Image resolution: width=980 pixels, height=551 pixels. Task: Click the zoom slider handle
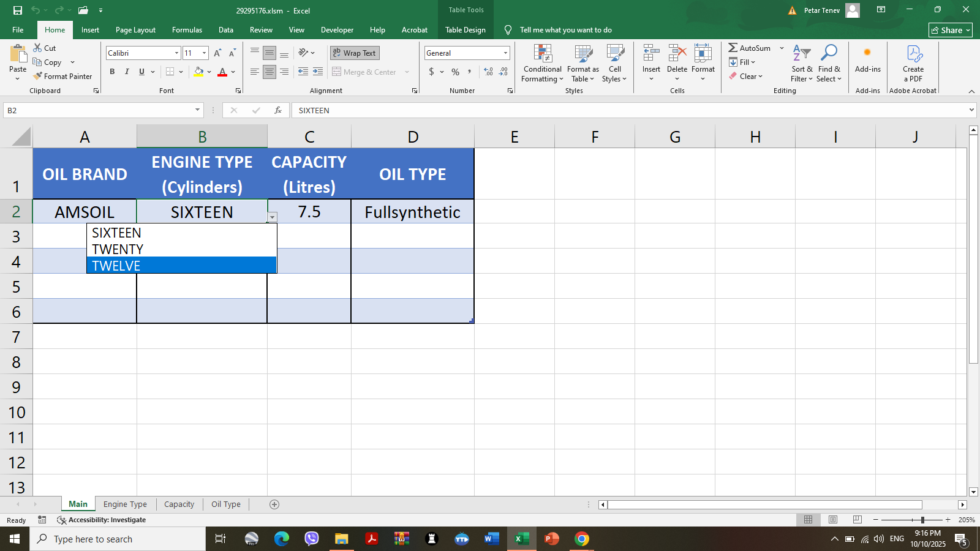point(922,520)
